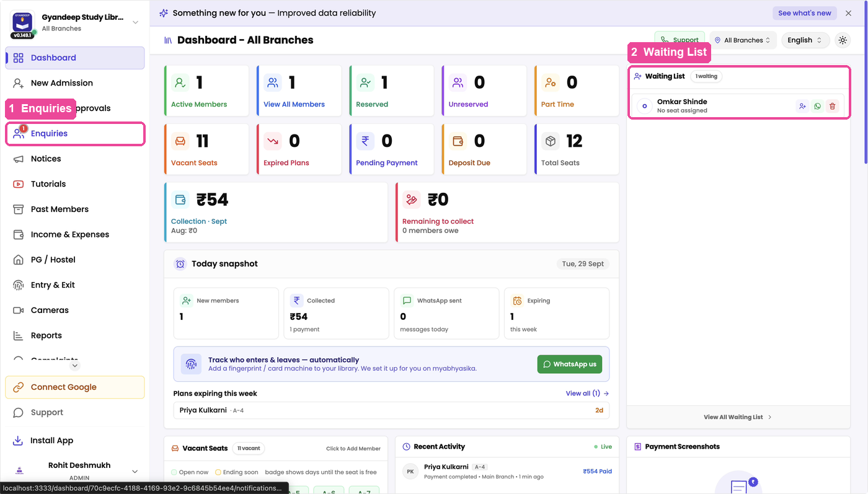This screenshot has width=868, height=494.
Task: Dismiss the Something new announcement banner
Action: pos(848,13)
